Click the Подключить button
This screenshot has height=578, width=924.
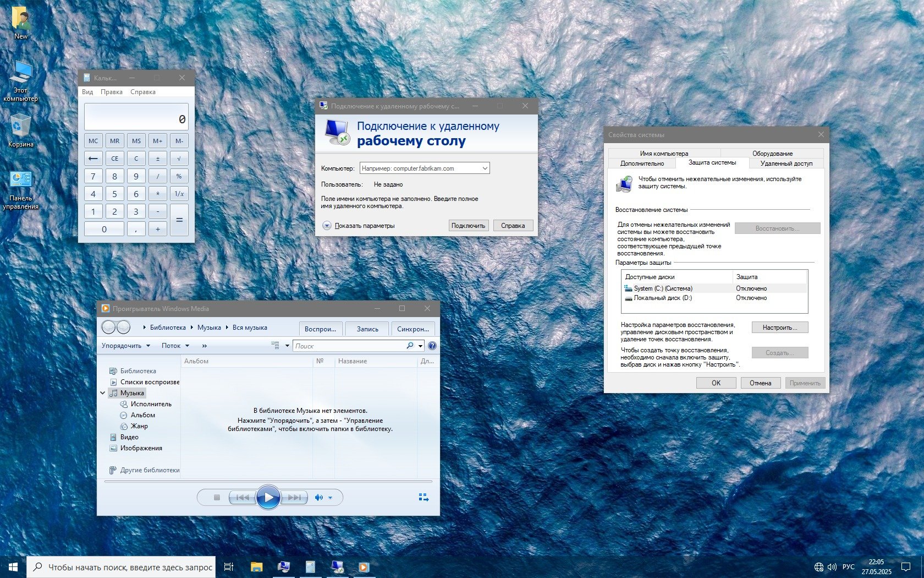(x=468, y=226)
